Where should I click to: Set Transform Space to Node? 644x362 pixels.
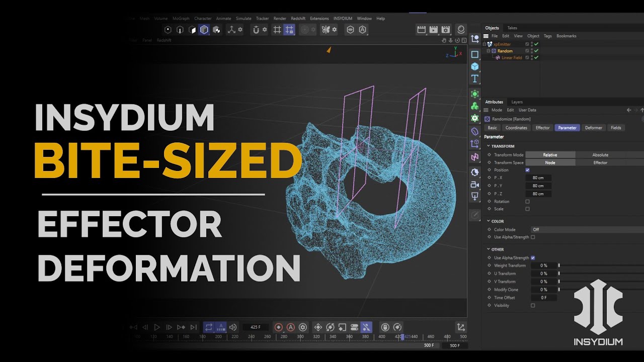tap(550, 162)
